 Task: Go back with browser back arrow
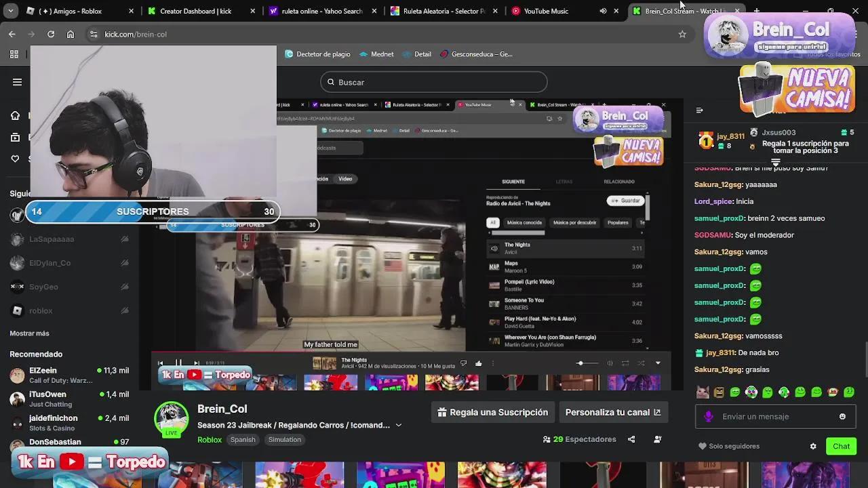12,34
